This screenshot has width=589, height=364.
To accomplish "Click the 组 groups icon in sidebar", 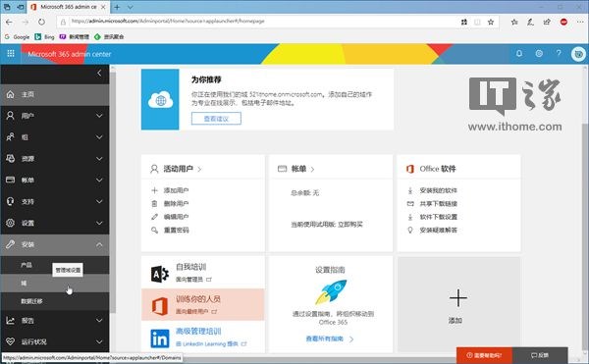I will pyautogui.click(x=10, y=137).
